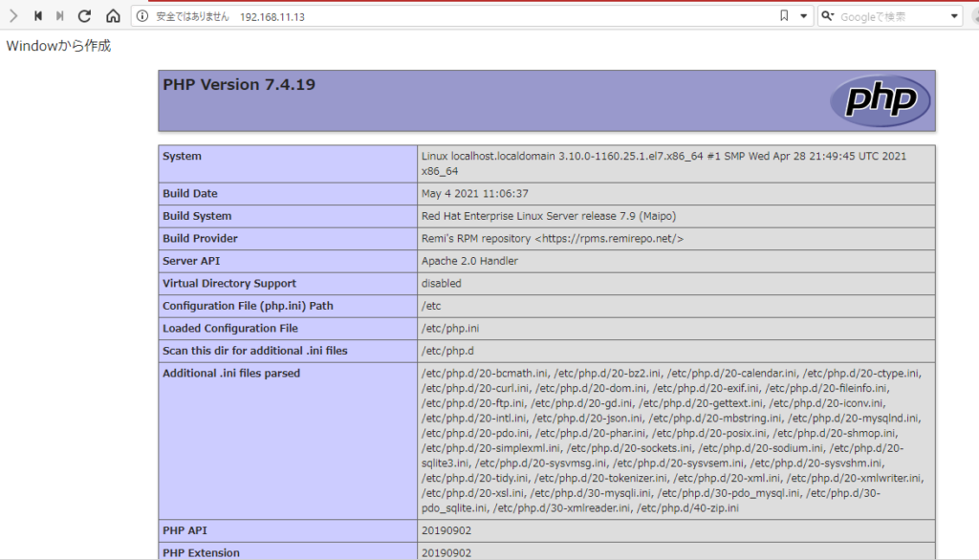The image size is (979, 560).
Task: Expand the bookmark dropdown arrow
Action: coord(802,16)
